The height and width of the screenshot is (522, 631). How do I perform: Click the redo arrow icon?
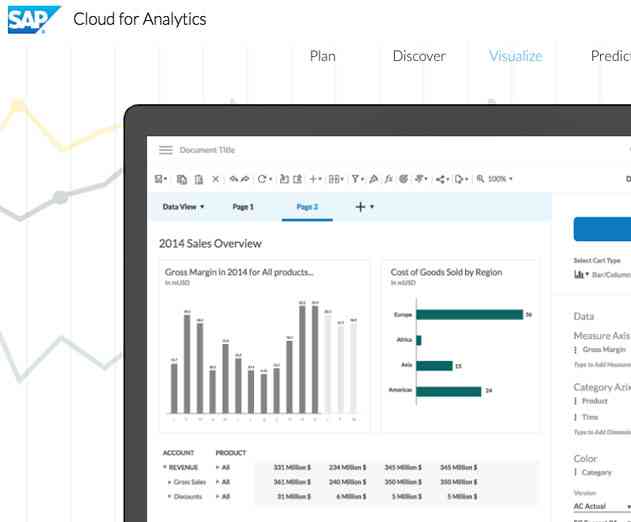[245, 179]
